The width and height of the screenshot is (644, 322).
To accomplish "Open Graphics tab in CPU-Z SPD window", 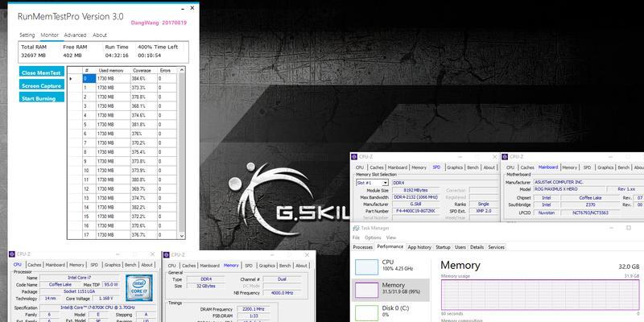I will (x=455, y=167).
